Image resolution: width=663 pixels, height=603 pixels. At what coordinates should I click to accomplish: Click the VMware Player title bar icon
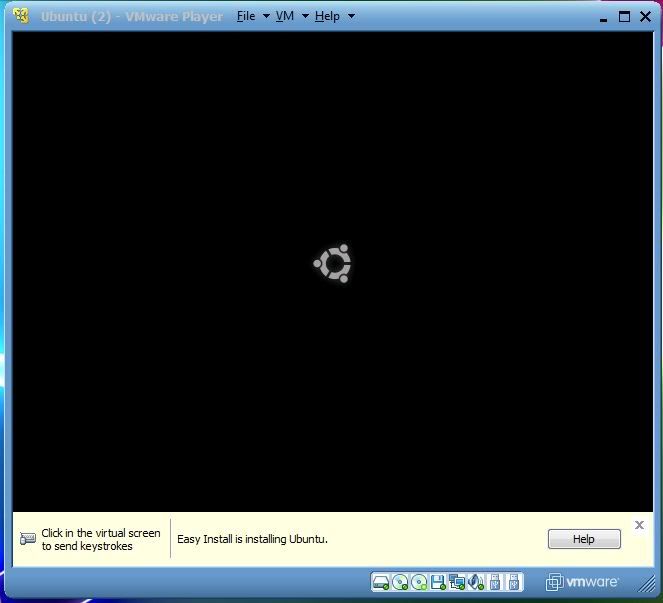pyautogui.click(x=21, y=16)
